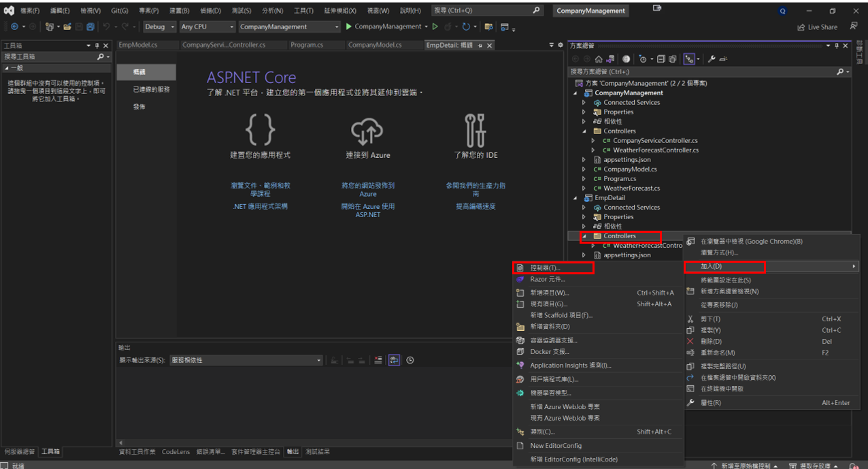868x469 pixels.
Task: Collapse the Controllers folder under CompanyManagement
Action: tap(584, 131)
